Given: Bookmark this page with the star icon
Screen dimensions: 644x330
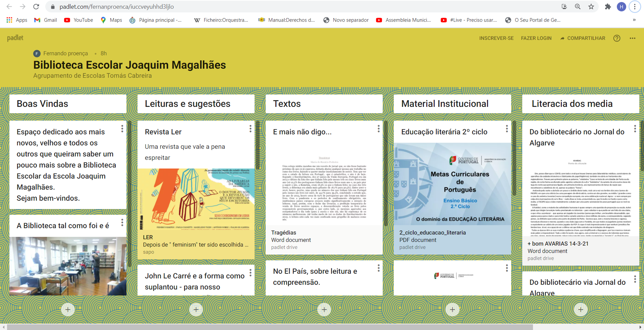Looking at the screenshot, I should (x=591, y=7).
